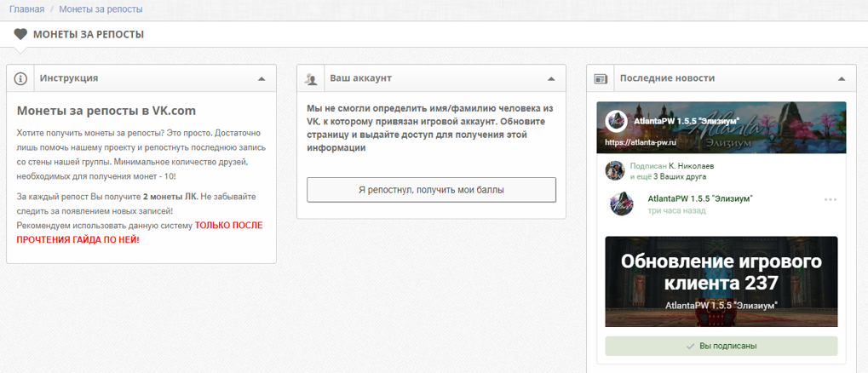
Task: Click Я репостнул, получить мои баллы button
Action: click(x=431, y=190)
